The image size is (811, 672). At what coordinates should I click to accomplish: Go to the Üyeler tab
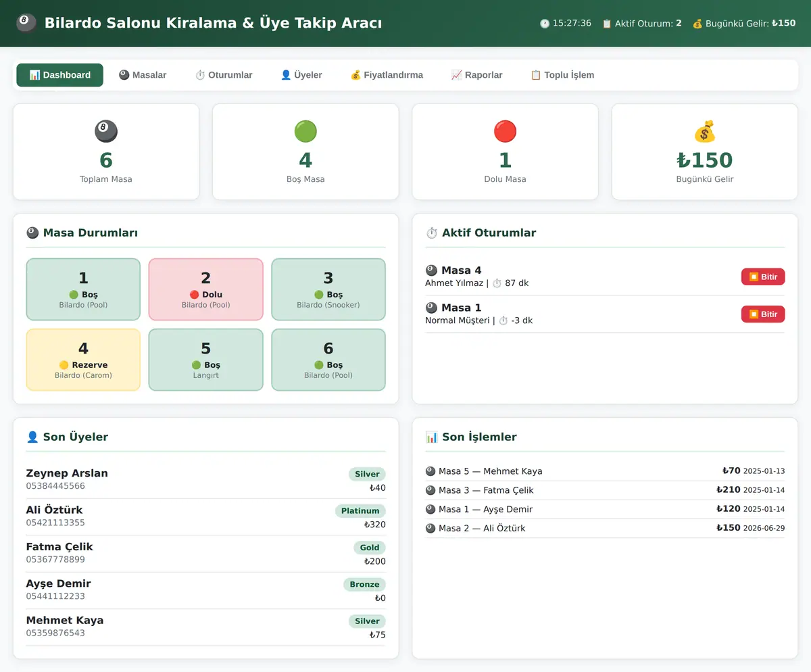pos(301,75)
